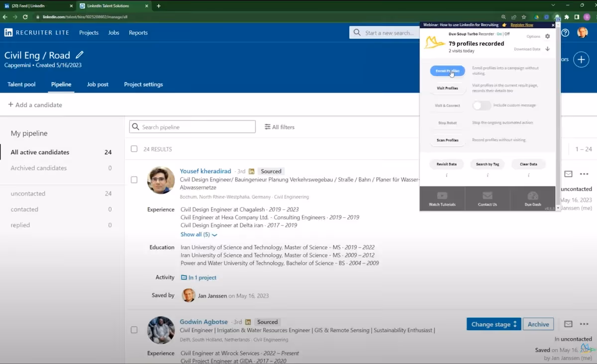
Task: Click the Clear Data button
Action: coord(528,164)
